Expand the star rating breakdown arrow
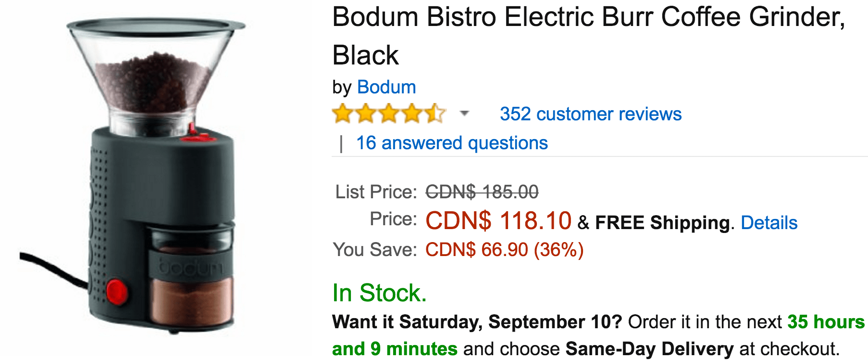 click(464, 114)
